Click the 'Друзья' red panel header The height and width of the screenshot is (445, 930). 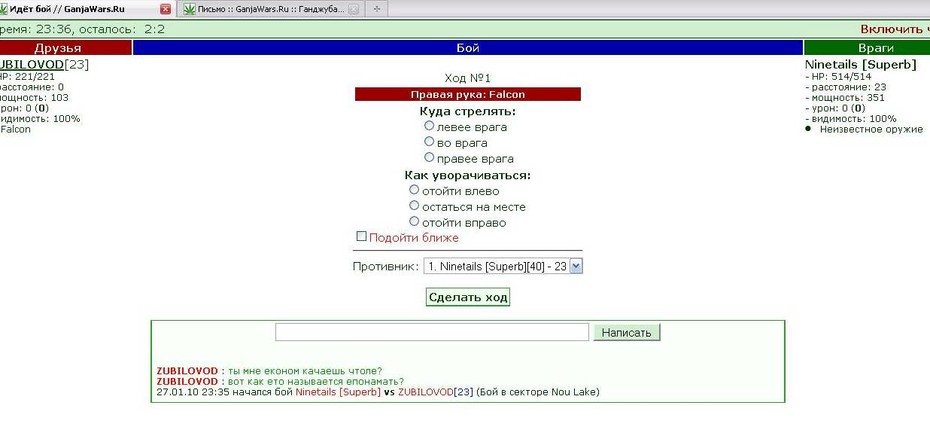[65, 48]
